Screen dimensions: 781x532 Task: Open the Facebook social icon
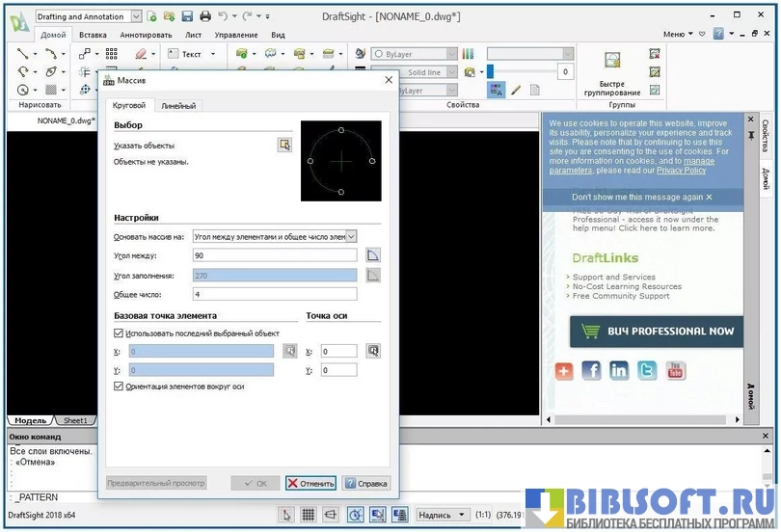[x=591, y=370]
